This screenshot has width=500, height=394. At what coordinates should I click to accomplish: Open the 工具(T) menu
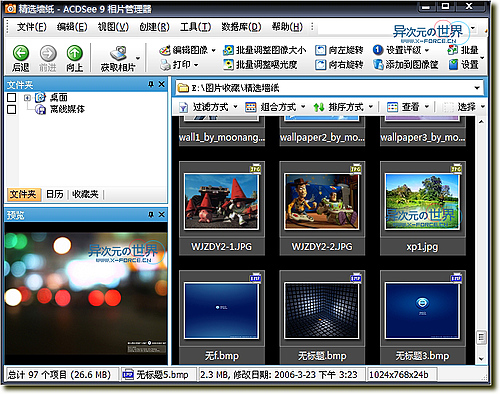pos(196,27)
